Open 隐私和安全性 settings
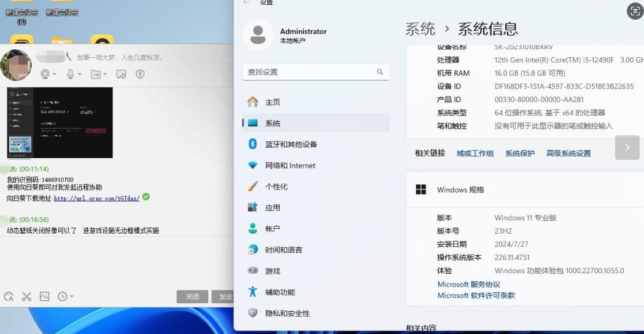The width and height of the screenshot is (644, 334). pyautogui.click(x=316, y=314)
